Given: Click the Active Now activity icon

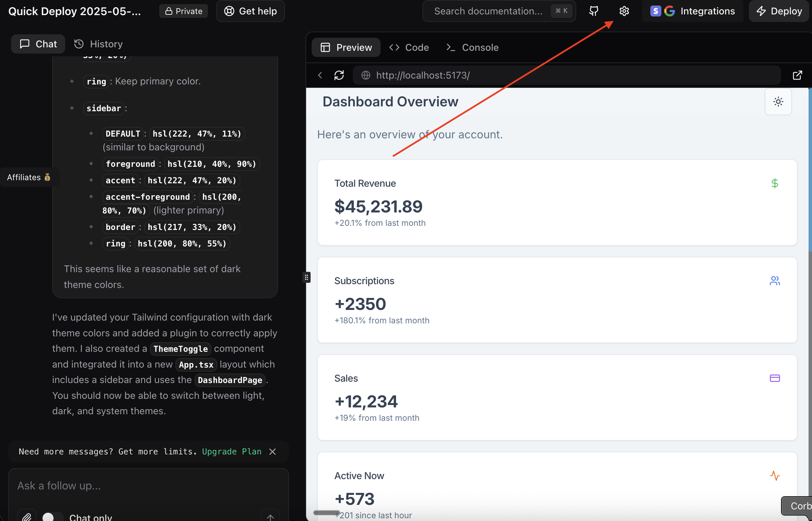Looking at the screenshot, I should tap(775, 476).
